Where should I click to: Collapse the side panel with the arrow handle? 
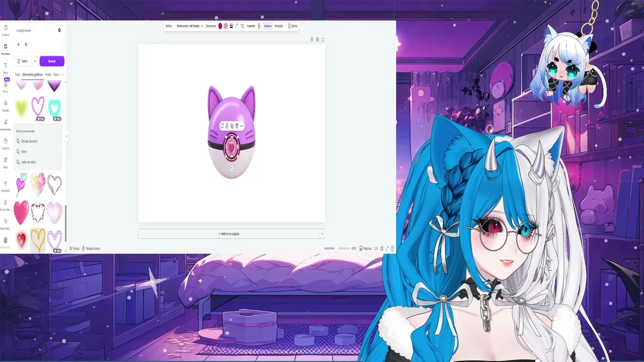[66, 136]
